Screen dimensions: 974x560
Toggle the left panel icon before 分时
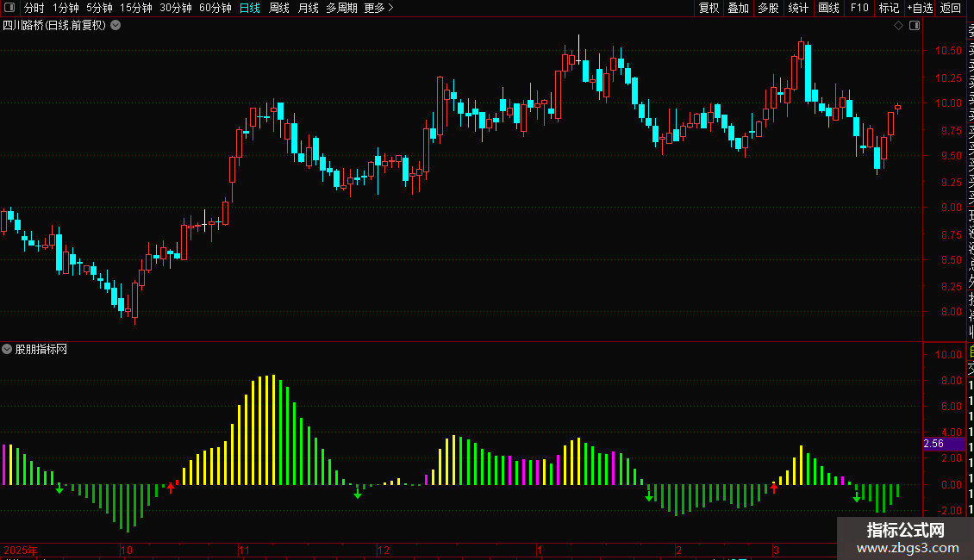coord(9,8)
